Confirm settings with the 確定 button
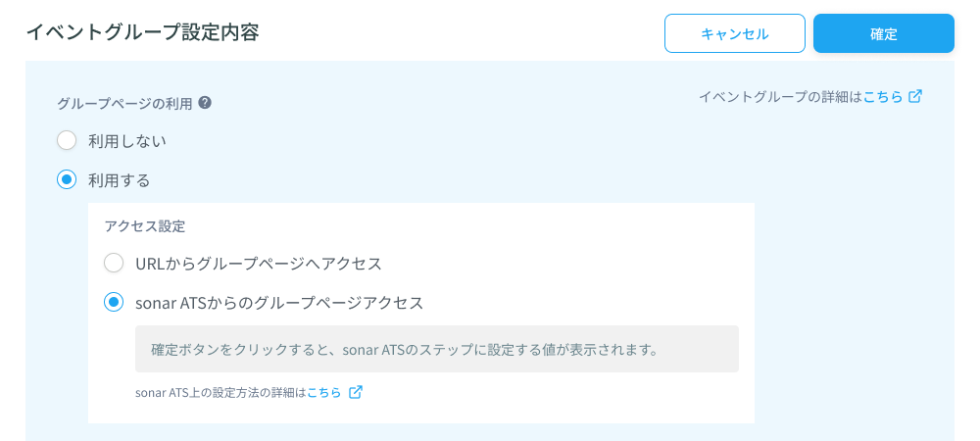The width and height of the screenshot is (980, 441). [x=883, y=33]
